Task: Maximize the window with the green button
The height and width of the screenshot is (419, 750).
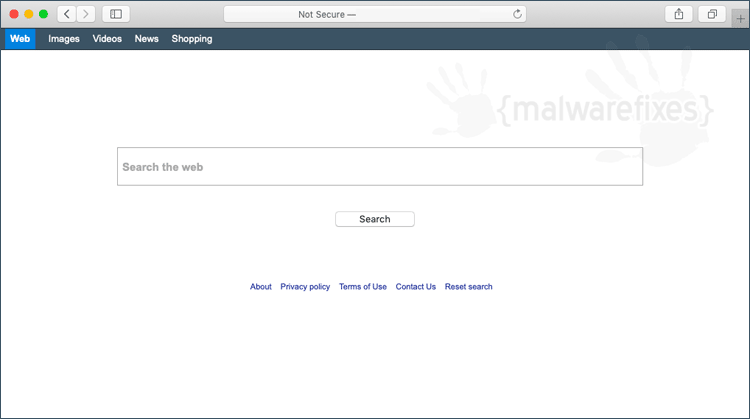Action: tap(44, 14)
